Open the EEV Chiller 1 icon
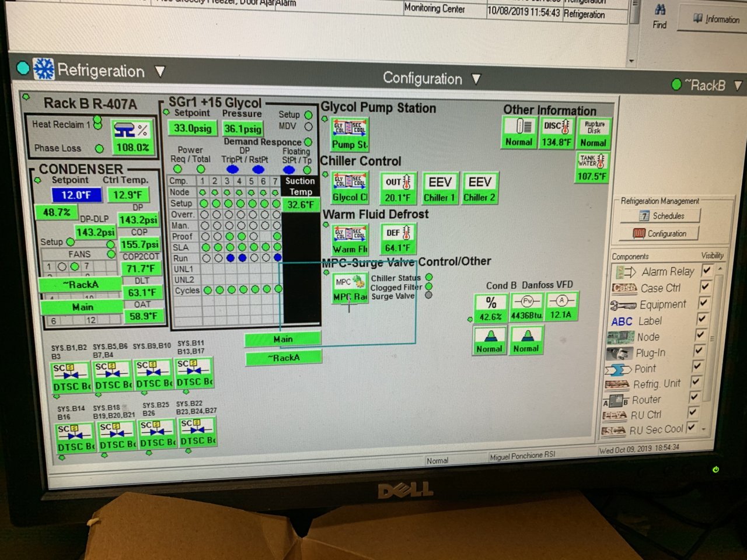 (x=439, y=188)
